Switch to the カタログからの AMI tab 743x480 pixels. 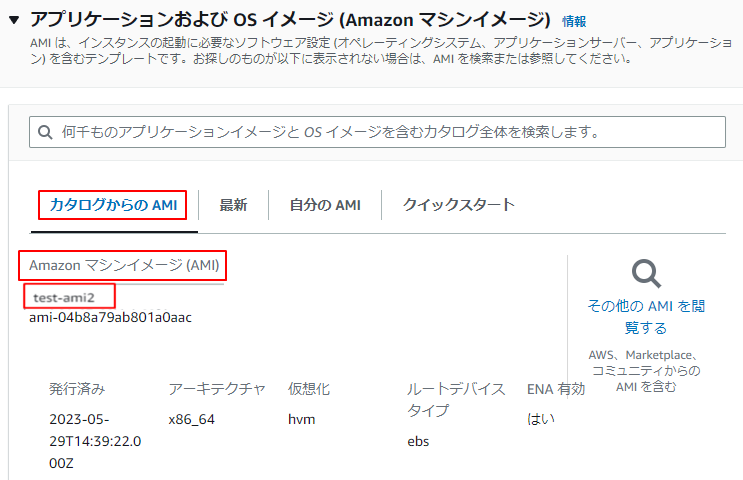112,205
